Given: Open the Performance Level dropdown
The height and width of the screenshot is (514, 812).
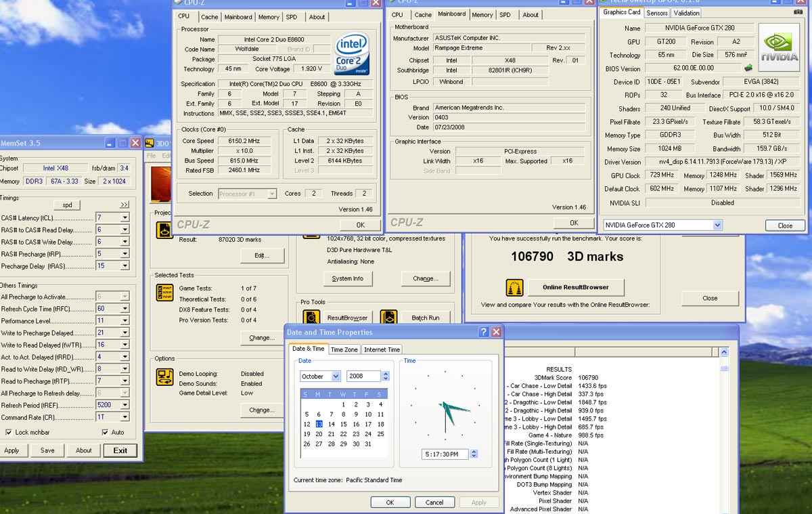Looking at the screenshot, I should (x=125, y=321).
